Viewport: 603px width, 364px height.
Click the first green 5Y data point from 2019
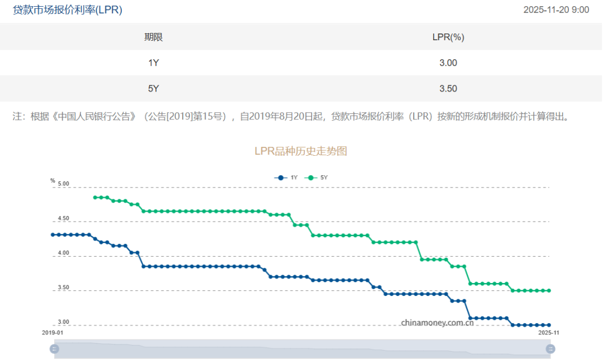(95, 197)
